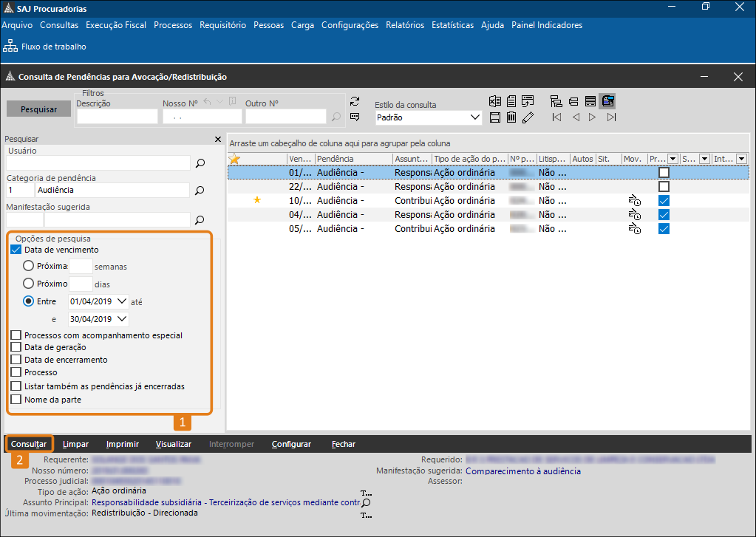Open the Execução Fiscal menu
This screenshot has width=756, height=537.
(x=116, y=25)
